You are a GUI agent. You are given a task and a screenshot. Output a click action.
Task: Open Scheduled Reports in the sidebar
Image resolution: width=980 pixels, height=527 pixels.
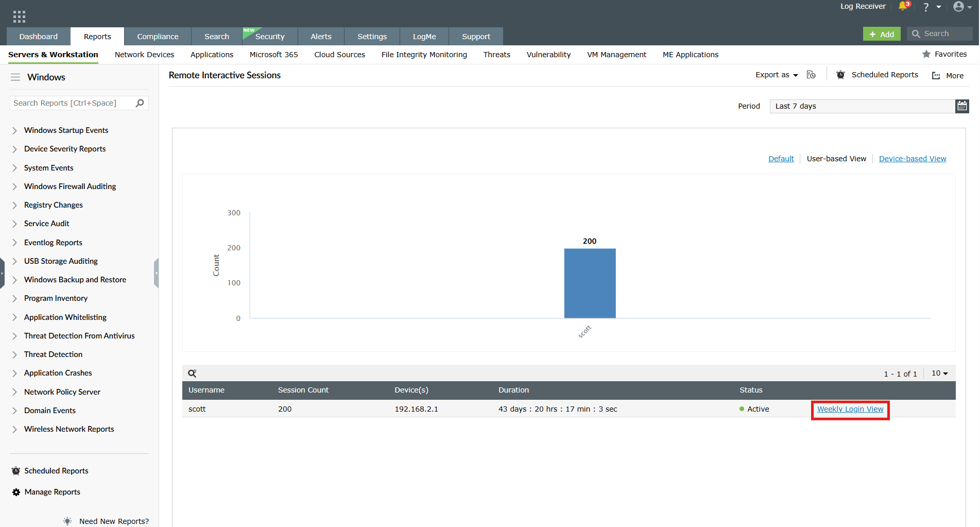point(50,471)
